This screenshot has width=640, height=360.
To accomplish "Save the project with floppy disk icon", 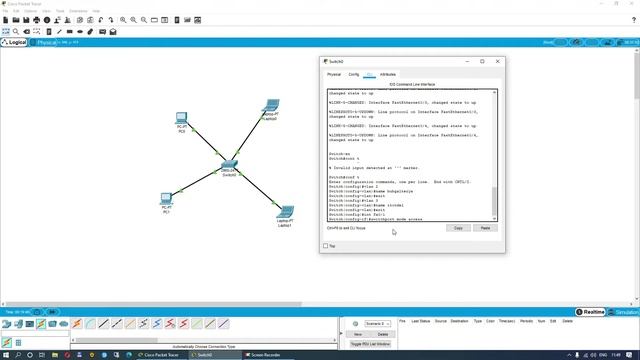I will (26, 20).
